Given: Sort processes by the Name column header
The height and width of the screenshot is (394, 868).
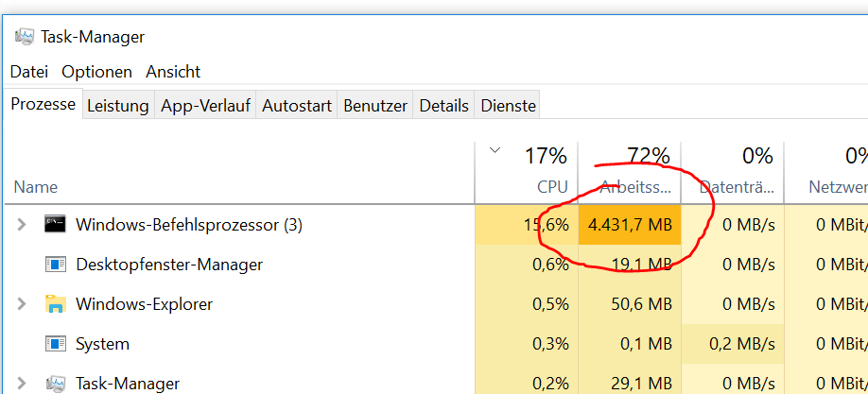Looking at the screenshot, I should (35, 187).
